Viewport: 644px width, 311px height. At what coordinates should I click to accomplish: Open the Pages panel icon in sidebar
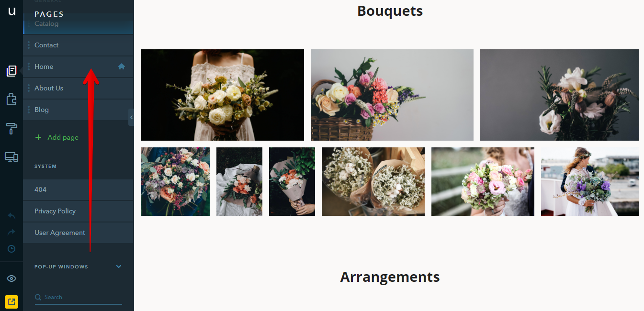coord(11,71)
